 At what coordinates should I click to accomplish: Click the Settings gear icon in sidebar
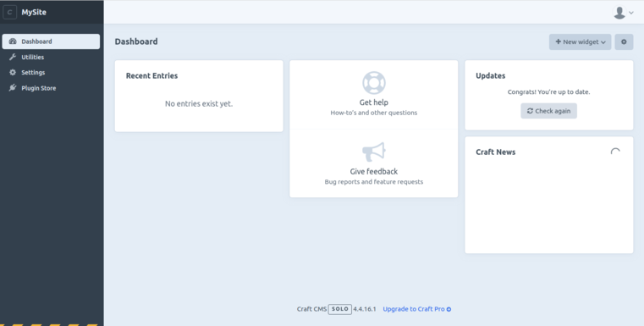coord(13,72)
